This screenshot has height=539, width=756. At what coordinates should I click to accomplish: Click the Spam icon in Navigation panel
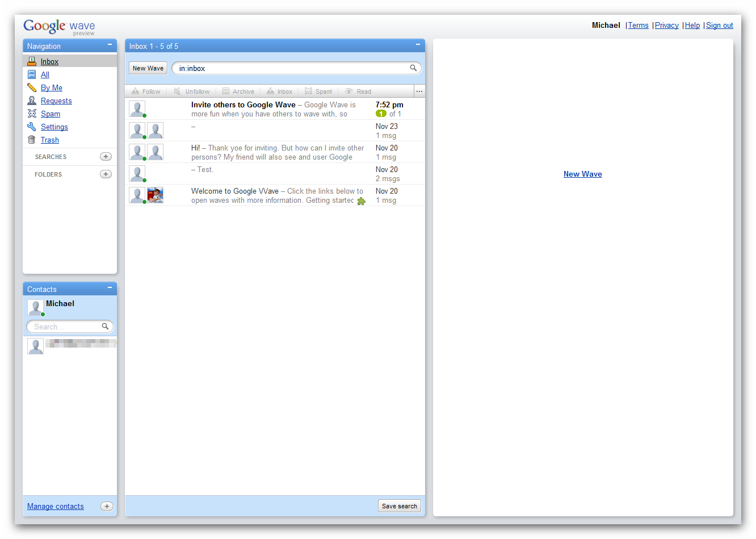click(x=32, y=114)
